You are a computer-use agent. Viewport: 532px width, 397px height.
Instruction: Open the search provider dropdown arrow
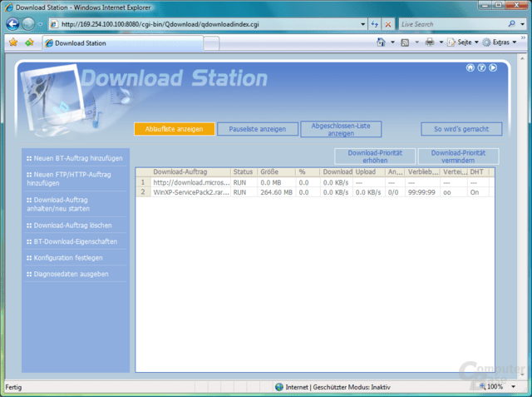(x=523, y=24)
